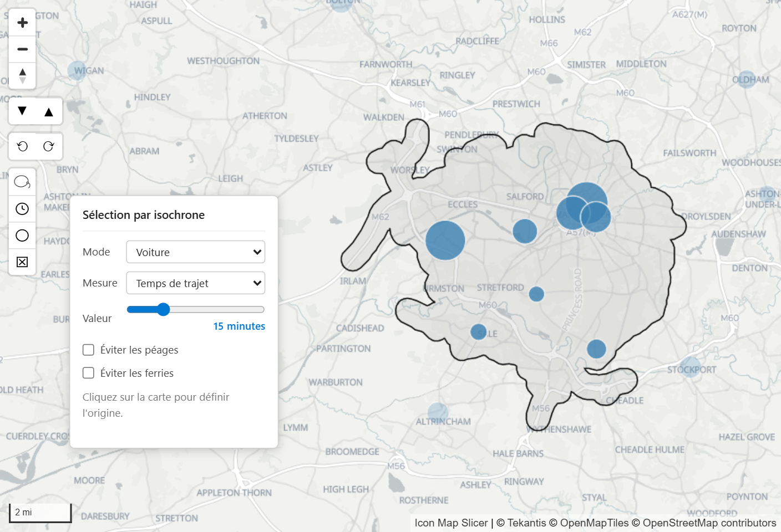Image resolution: width=781 pixels, height=532 pixels.
Task: Click the up triangle arrow button
Action: tap(49, 111)
